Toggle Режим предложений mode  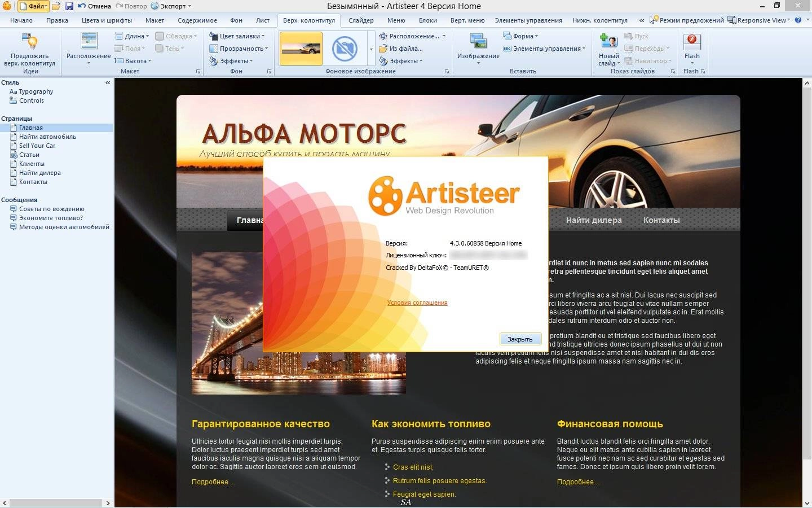pyautogui.click(x=687, y=20)
